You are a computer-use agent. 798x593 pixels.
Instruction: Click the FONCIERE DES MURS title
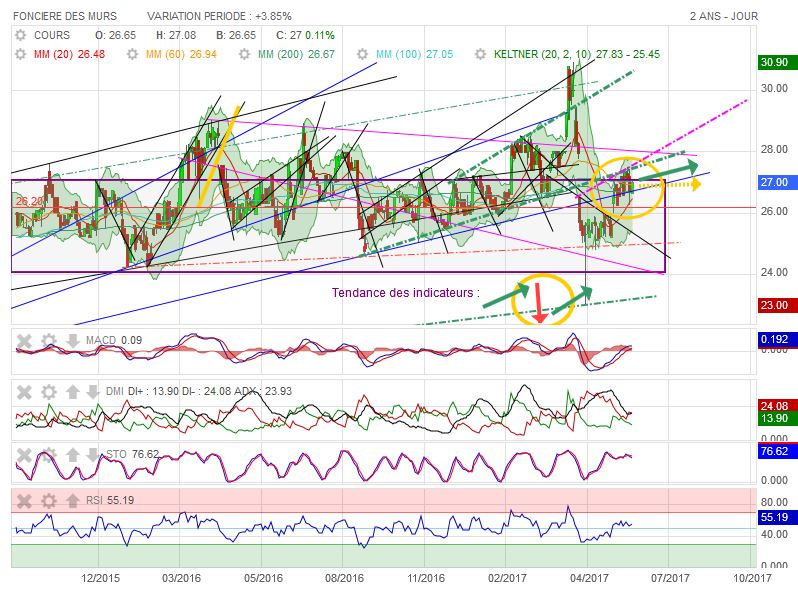pyautogui.click(x=65, y=16)
